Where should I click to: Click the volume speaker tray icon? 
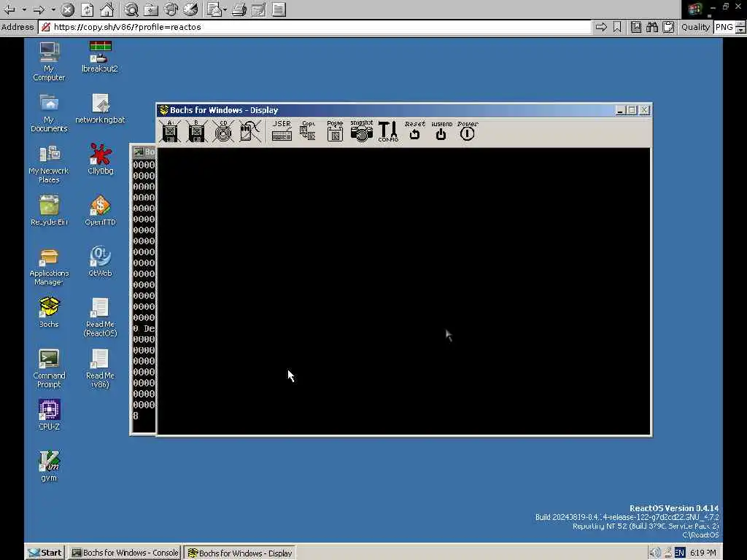pyautogui.click(x=656, y=553)
